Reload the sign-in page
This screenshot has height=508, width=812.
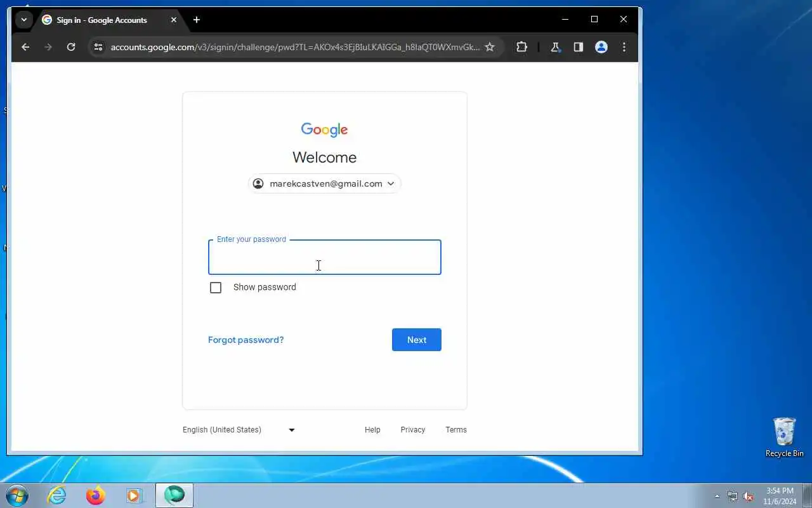[71, 47]
